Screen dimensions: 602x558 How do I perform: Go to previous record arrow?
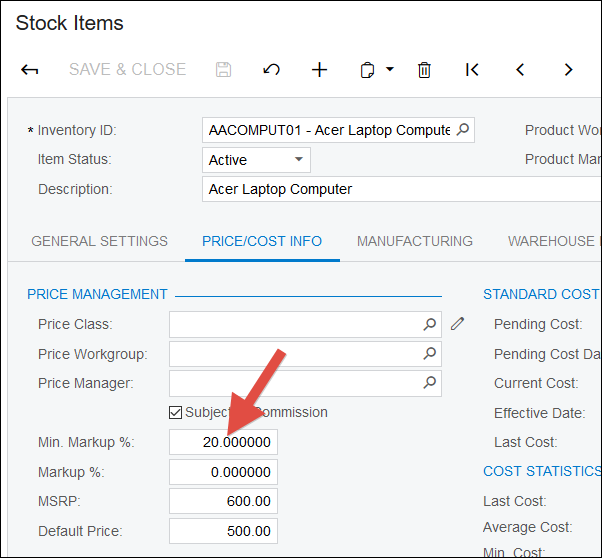coord(520,70)
